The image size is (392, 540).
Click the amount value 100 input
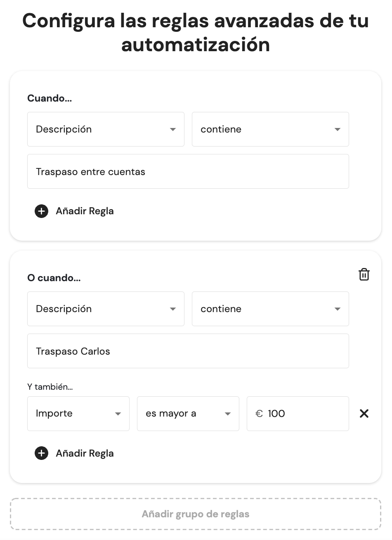coord(305,414)
